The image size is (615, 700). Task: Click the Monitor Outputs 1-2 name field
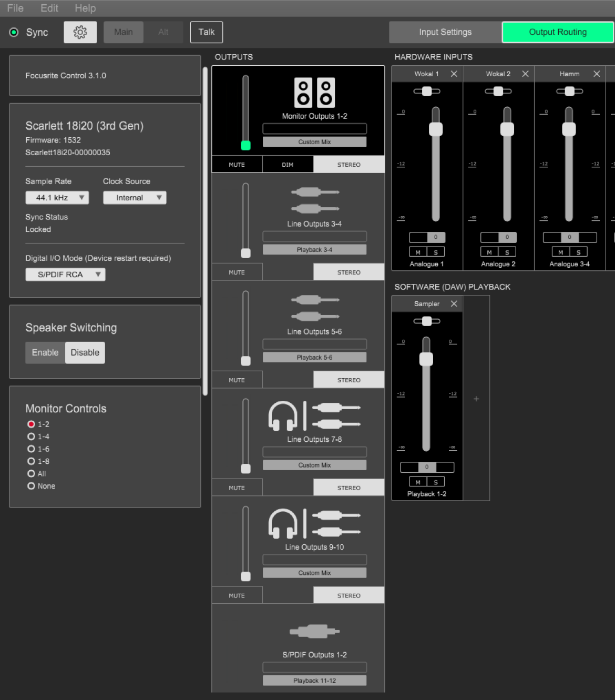(x=314, y=128)
